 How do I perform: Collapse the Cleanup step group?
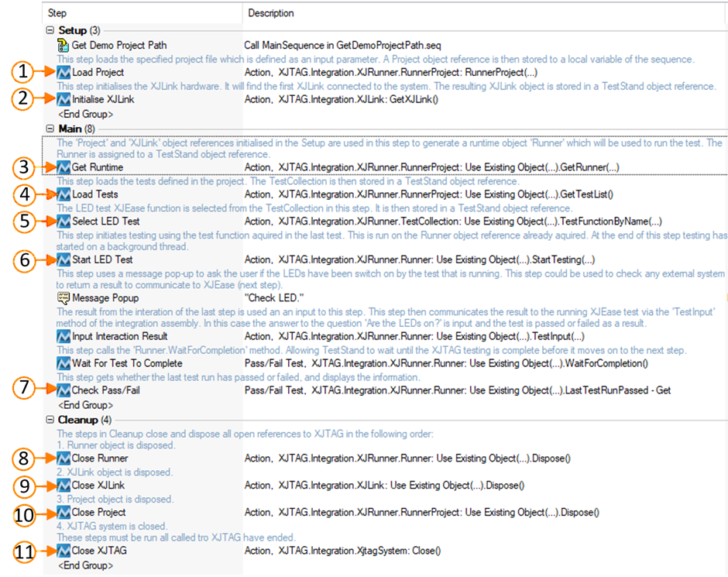(x=50, y=420)
